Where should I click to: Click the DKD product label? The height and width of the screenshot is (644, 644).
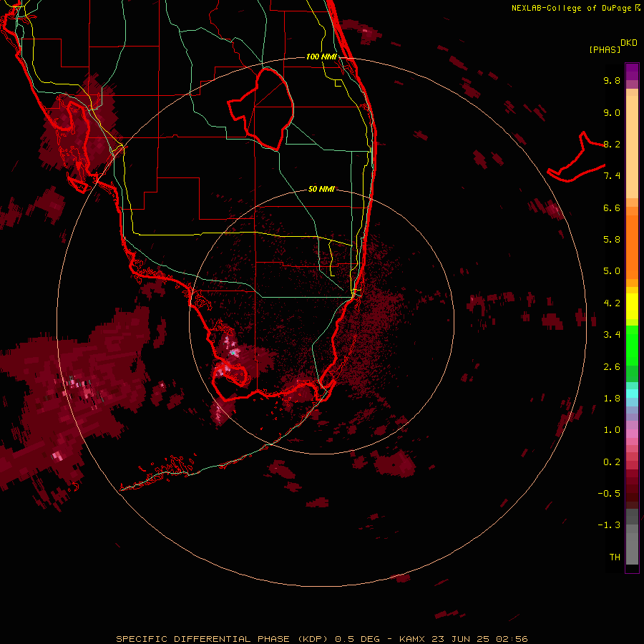point(629,43)
